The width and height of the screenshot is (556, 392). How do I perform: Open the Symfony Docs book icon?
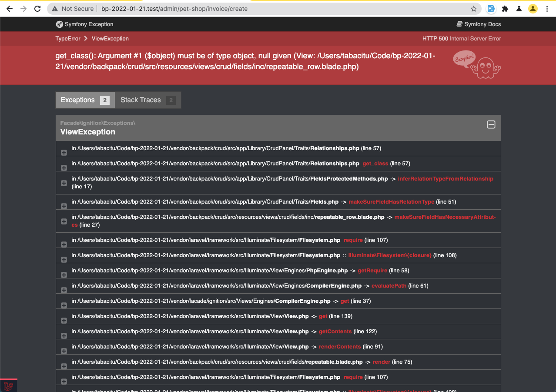[459, 24]
